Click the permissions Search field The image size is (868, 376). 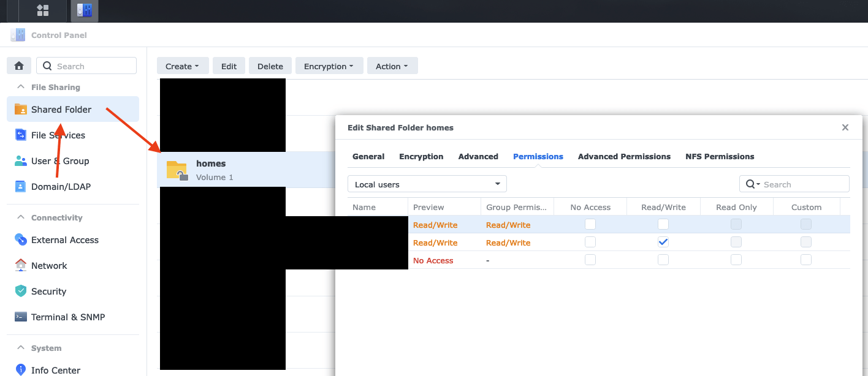click(803, 184)
